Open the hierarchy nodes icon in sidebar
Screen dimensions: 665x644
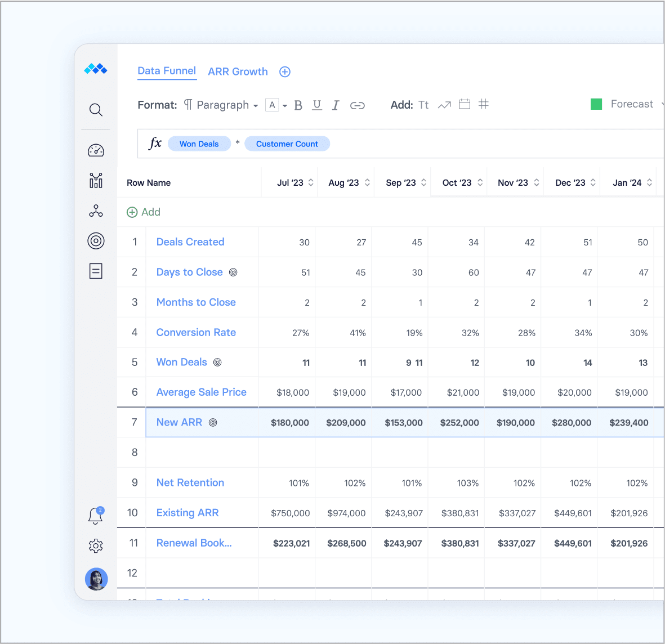[x=96, y=211]
